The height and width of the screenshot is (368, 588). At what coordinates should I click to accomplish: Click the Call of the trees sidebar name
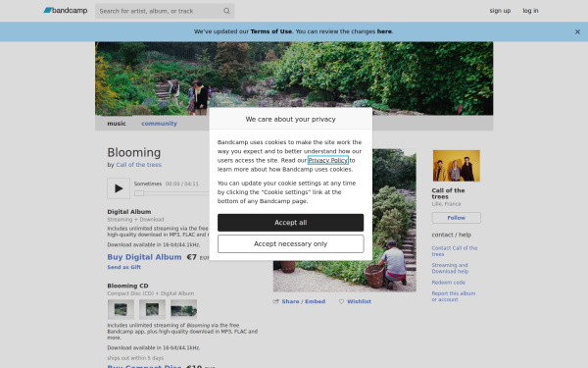448,193
